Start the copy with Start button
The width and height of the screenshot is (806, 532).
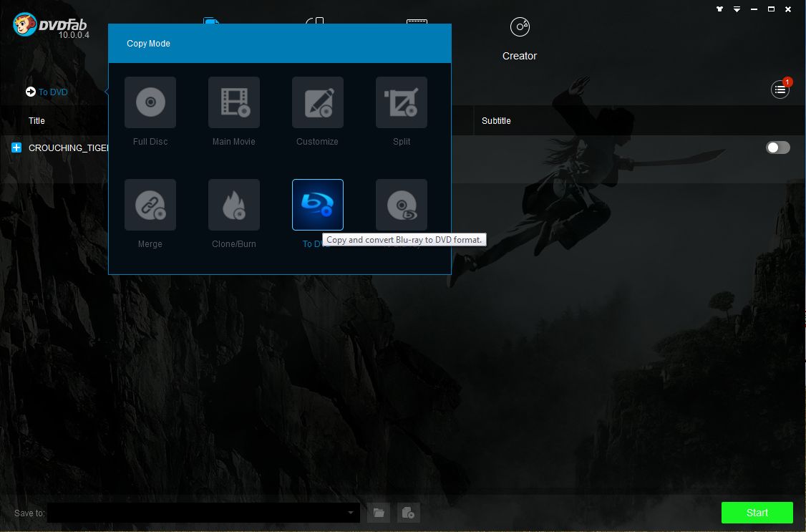click(757, 513)
